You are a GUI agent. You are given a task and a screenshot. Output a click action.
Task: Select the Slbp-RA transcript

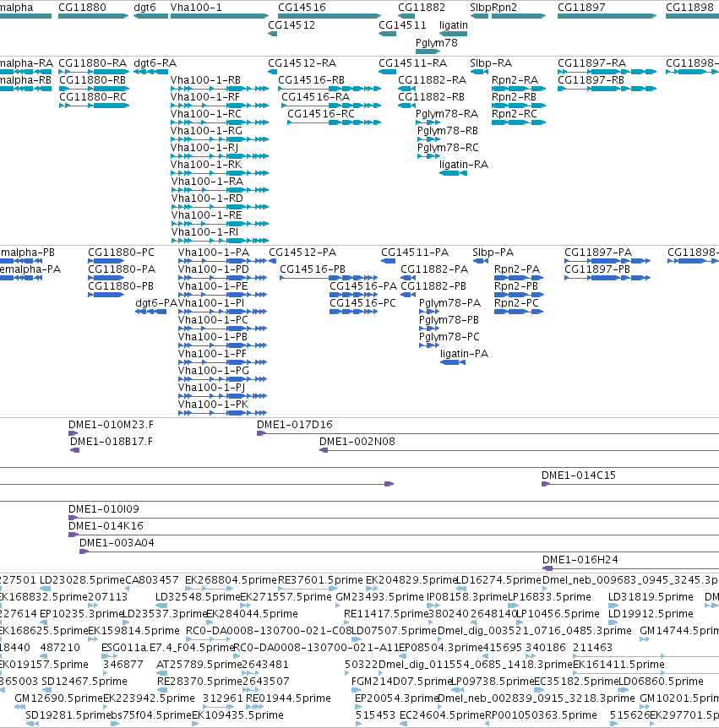(x=479, y=72)
